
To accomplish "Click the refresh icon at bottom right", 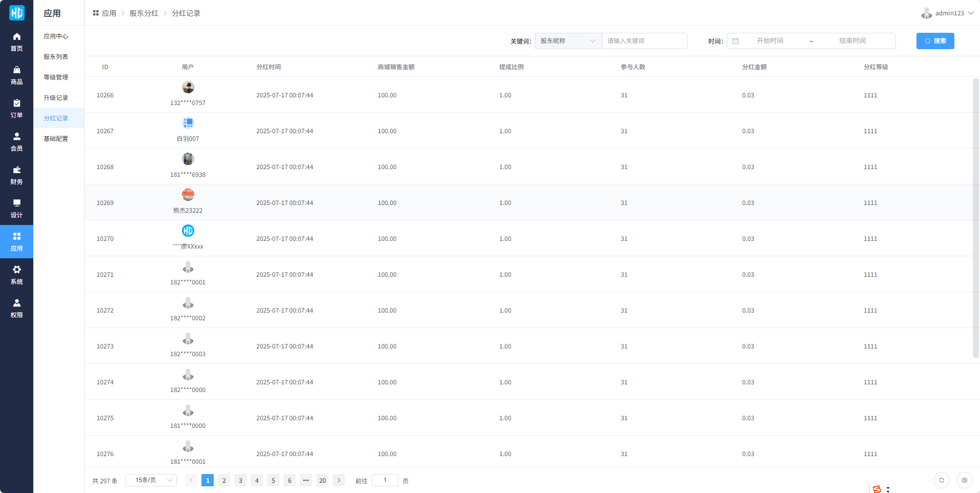I will 941,480.
